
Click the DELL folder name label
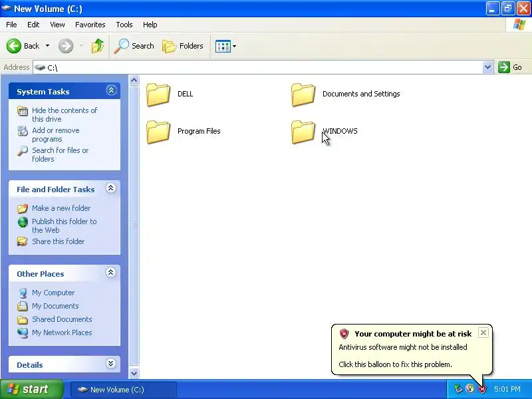pyautogui.click(x=186, y=94)
